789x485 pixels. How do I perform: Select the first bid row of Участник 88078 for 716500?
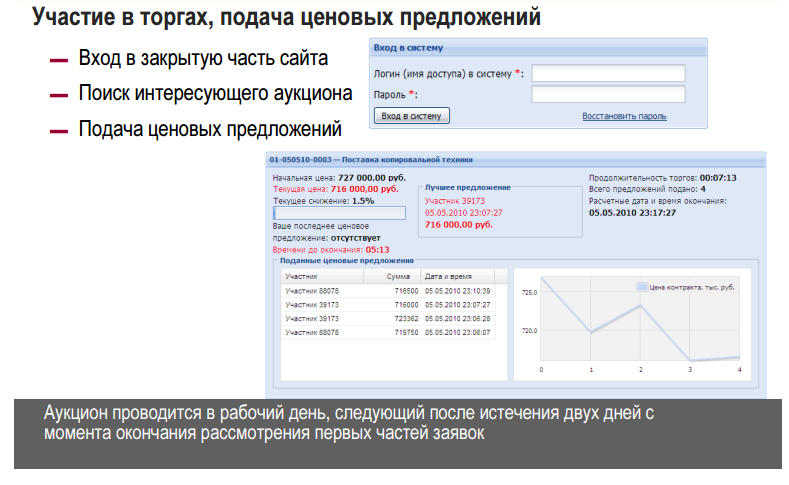pos(385,290)
